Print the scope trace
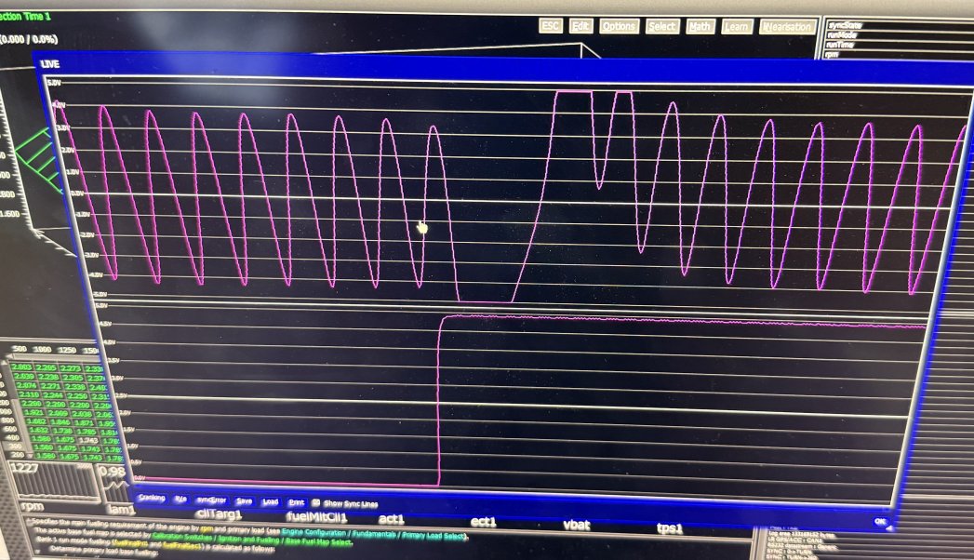 click(x=296, y=501)
